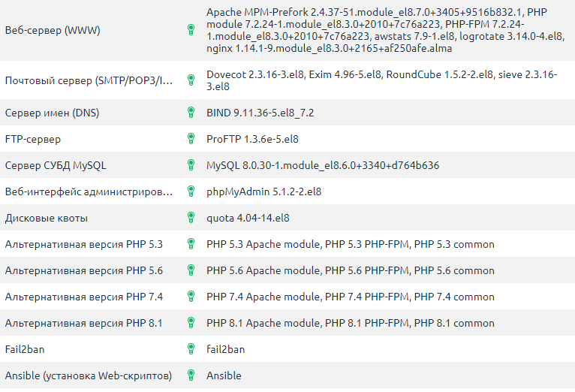
Task: Click the BIND 9.11.36 version text
Action: tap(260, 113)
